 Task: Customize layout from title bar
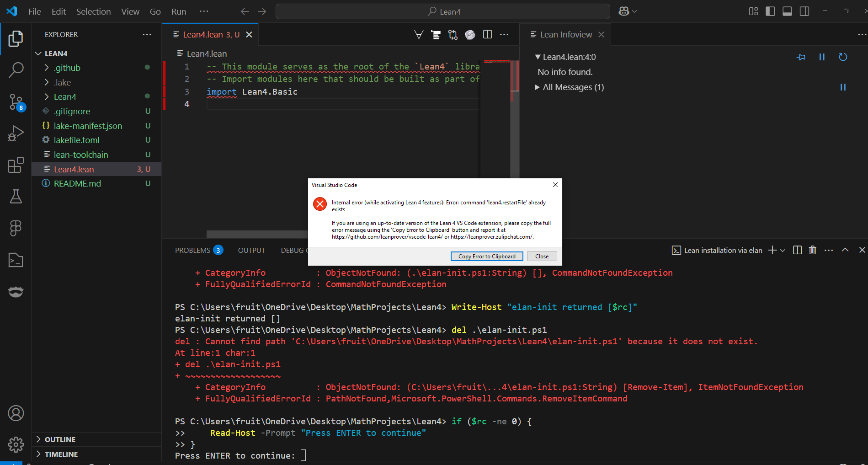tap(753, 11)
